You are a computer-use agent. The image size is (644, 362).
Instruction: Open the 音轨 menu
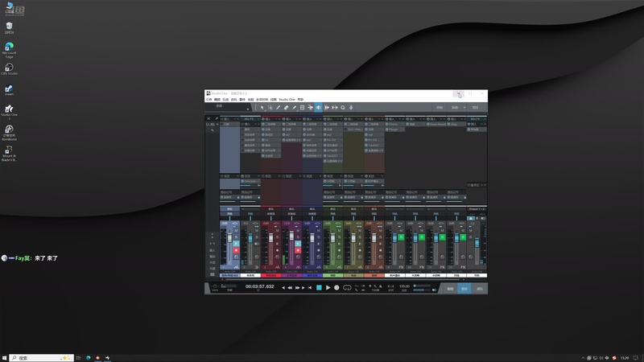[x=233, y=99]
